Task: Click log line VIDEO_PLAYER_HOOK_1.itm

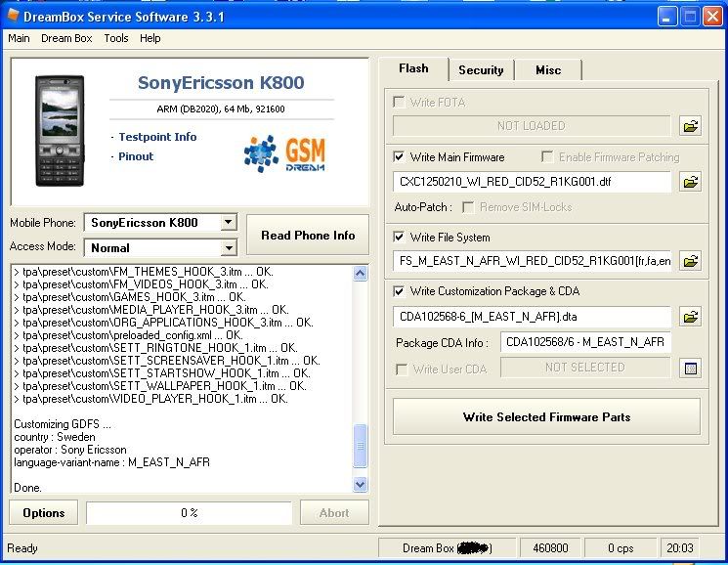Action: (x=150, y=398)
